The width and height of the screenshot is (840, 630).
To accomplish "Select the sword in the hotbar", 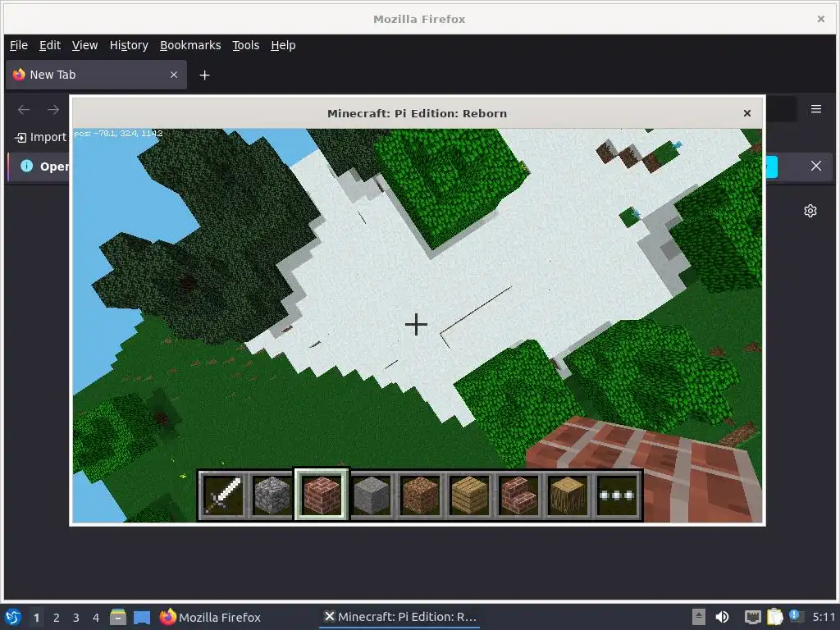I will 223,495.
